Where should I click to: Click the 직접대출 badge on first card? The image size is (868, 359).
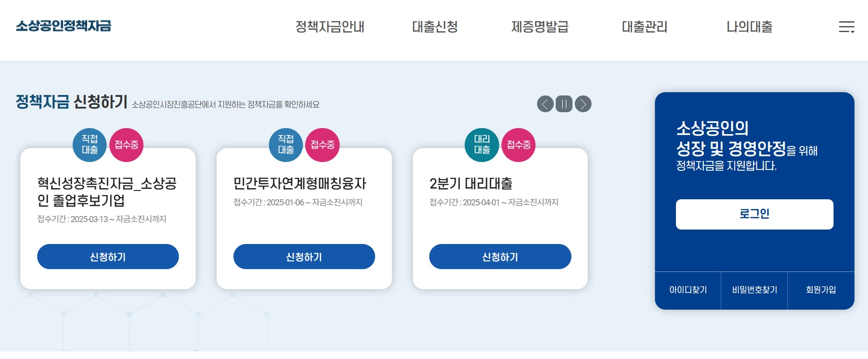(89, 145)
